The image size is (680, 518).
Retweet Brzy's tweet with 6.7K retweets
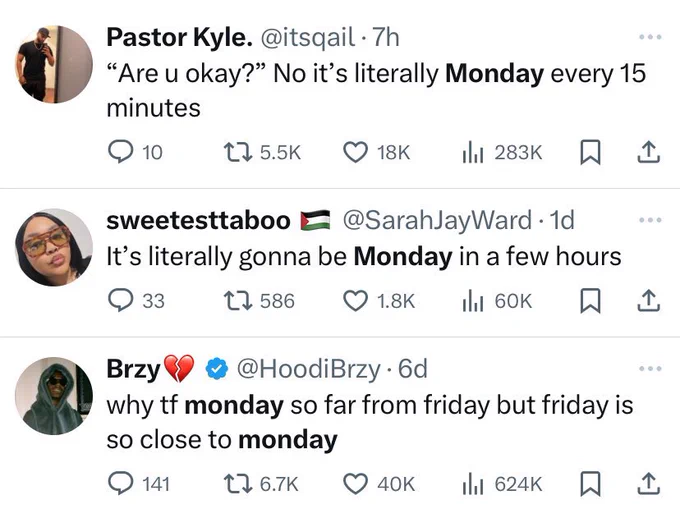tap(261, 484)
